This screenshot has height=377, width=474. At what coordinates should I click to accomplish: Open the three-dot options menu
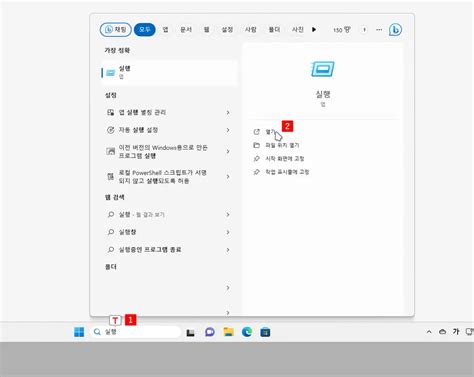coord(379,30)
